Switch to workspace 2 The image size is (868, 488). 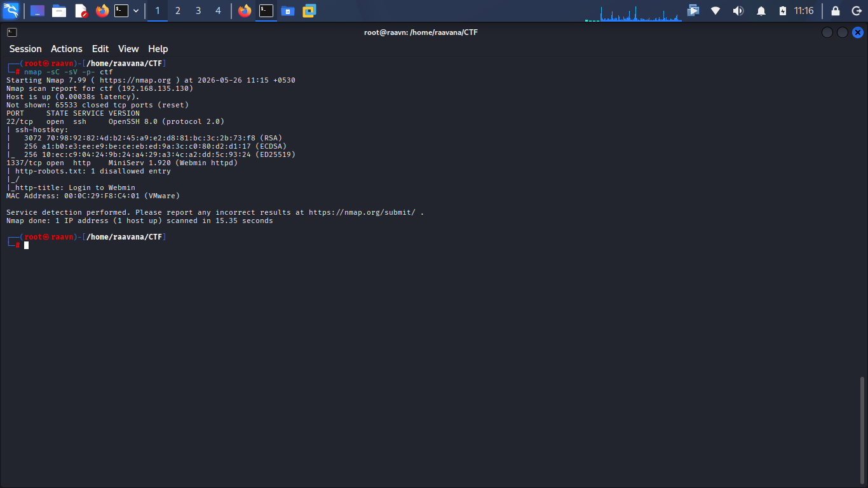click(178, 11)
